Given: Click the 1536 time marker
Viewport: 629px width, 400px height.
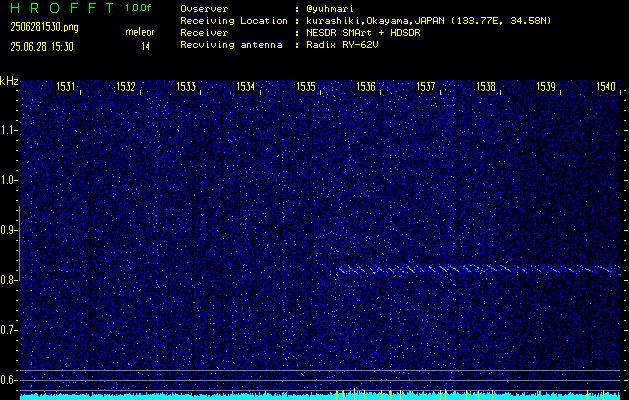Looking at the screenshot, I should 366,86.
